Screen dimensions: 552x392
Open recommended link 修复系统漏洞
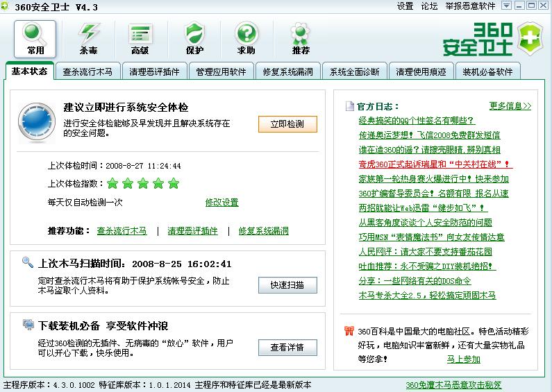[x=264, y=231]
